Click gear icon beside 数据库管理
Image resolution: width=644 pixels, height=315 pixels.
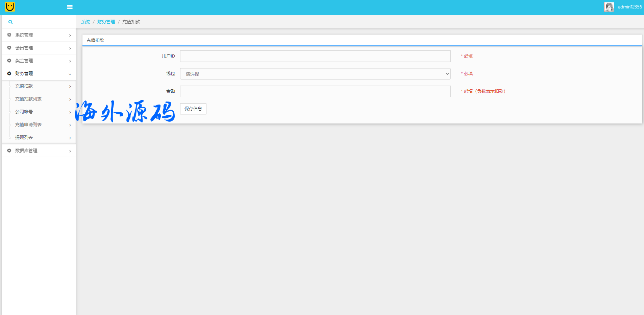click(x=9, y=151)
